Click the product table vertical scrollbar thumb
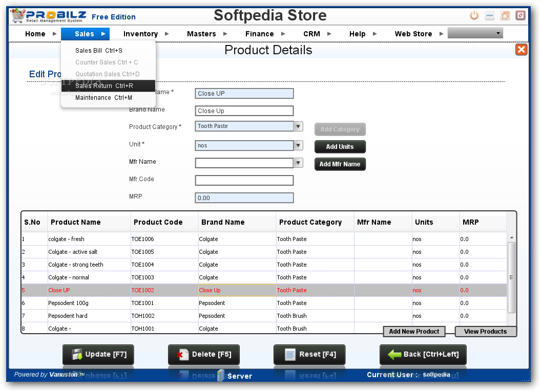Viewport: 541px width, 392px height. 512,277
